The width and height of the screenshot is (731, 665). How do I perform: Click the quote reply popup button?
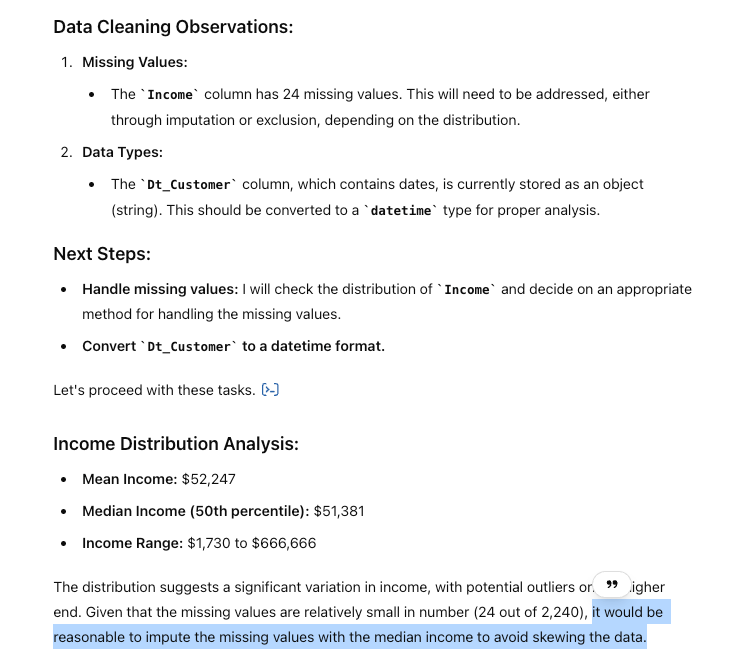(x=612, y=584)
